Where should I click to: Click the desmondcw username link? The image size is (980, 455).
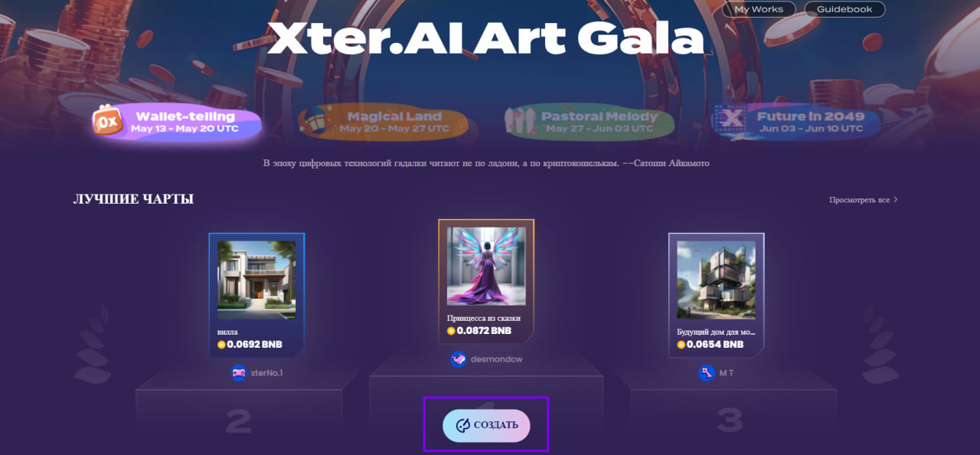point(497,358)
